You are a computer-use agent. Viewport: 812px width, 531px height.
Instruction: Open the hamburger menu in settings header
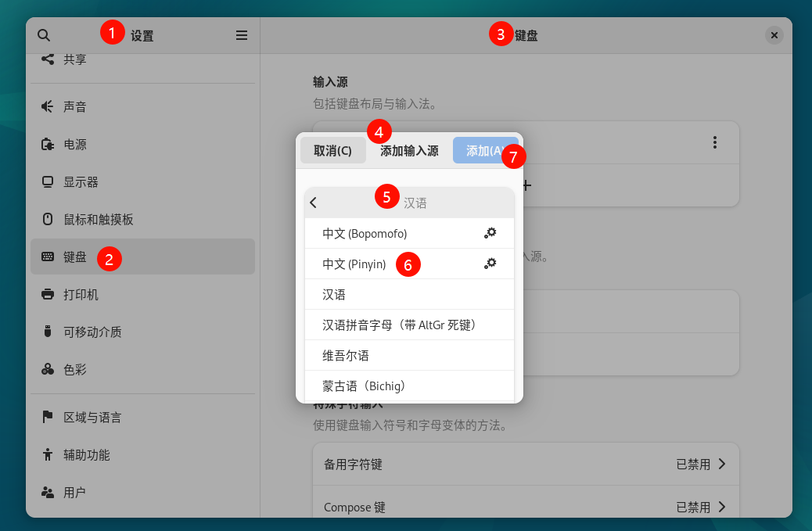coord(242,35)
